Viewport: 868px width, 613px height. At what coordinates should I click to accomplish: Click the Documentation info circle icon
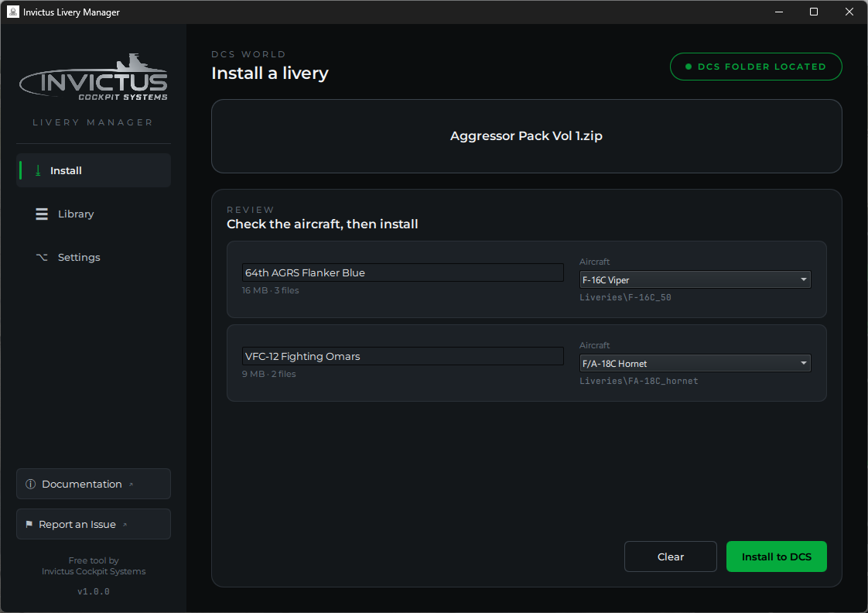pos(31,484)
